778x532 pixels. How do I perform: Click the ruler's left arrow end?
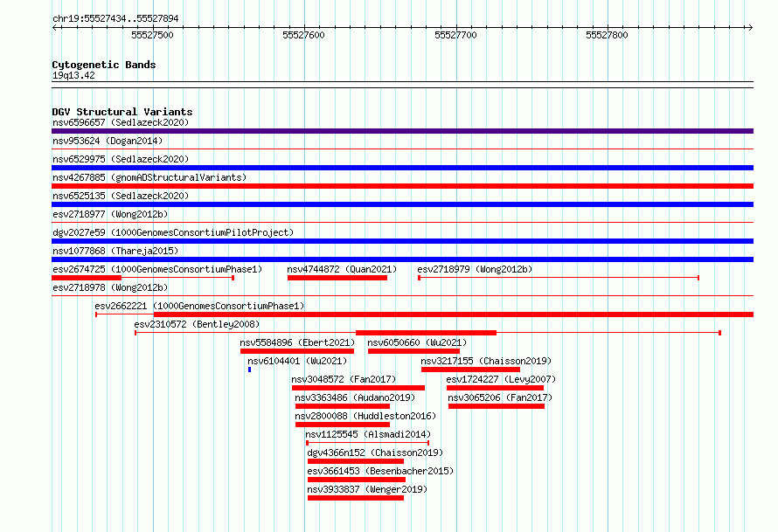pos(54,27)
